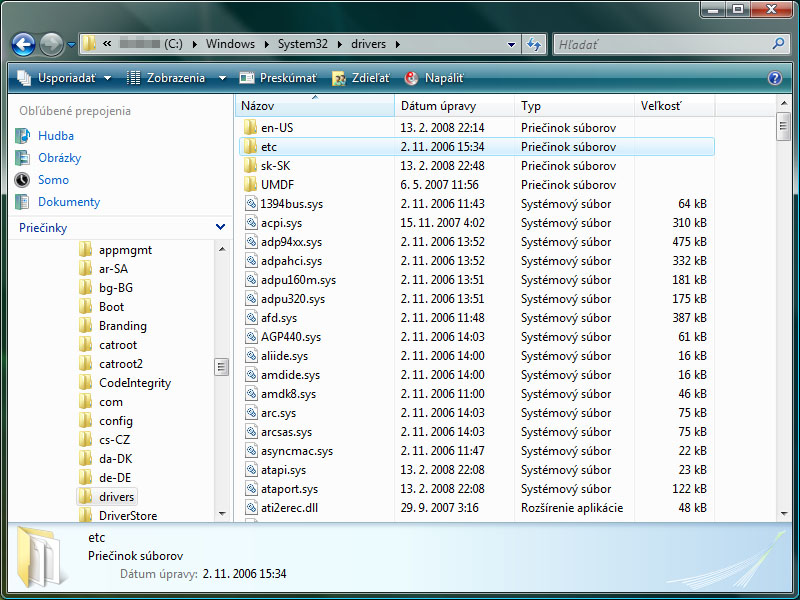Show hidden breadcrumb levels via double chevron
Viewport: 800px width, 600px height.
click(107, 44)
